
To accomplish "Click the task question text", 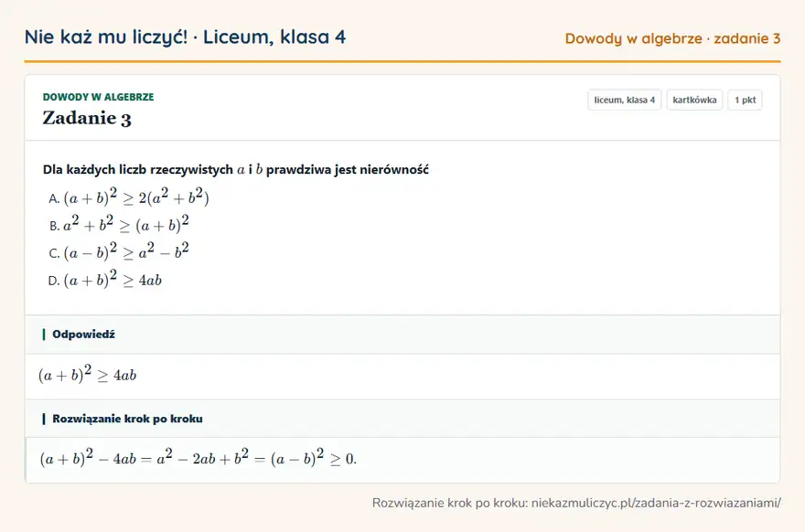I will [236, 169].
